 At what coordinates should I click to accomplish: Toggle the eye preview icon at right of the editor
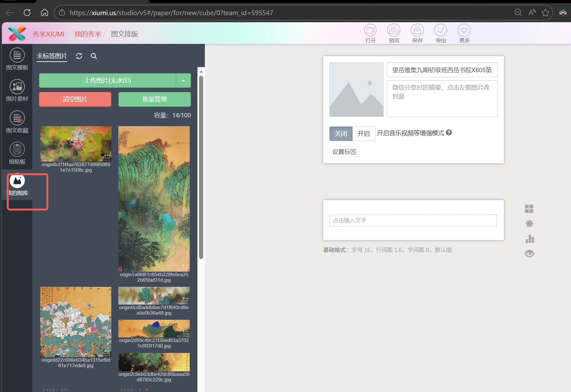coord(529,254)
